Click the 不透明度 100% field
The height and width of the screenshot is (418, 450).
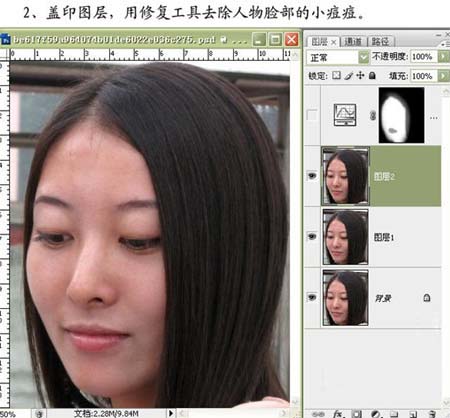[x=424, y=57]
